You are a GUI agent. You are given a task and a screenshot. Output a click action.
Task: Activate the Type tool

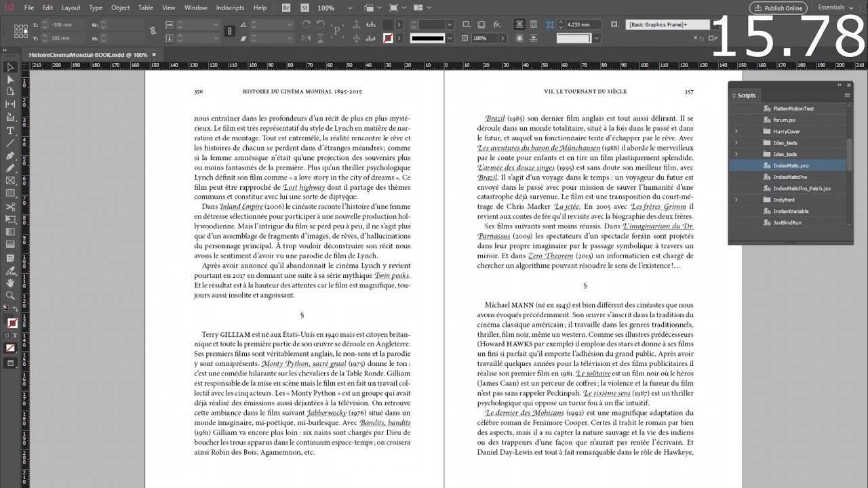[10, 130]
